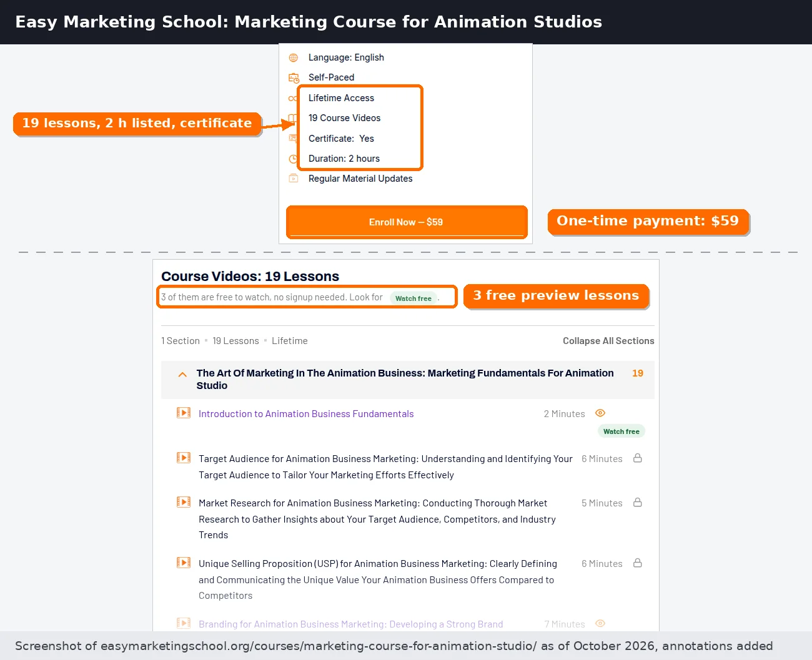Viewport: 812px width, 660px height.
Task: Click Regular Material Updates text
Action: pos(360,179)
